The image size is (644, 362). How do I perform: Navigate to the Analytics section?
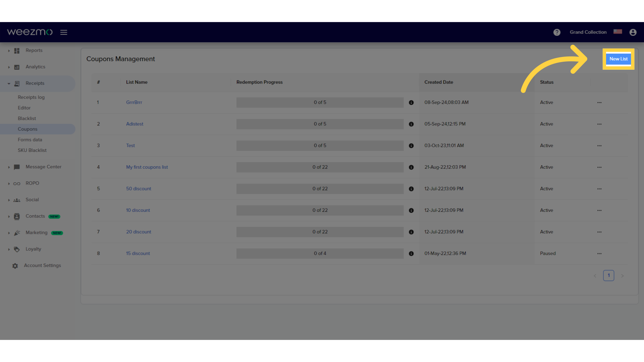pos(35,67)
